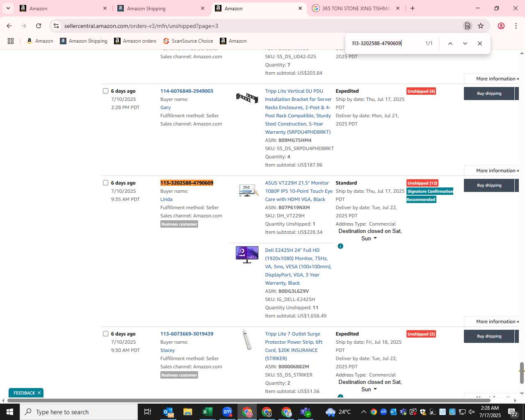Open Excel from the taskbar

click(207, 412)
